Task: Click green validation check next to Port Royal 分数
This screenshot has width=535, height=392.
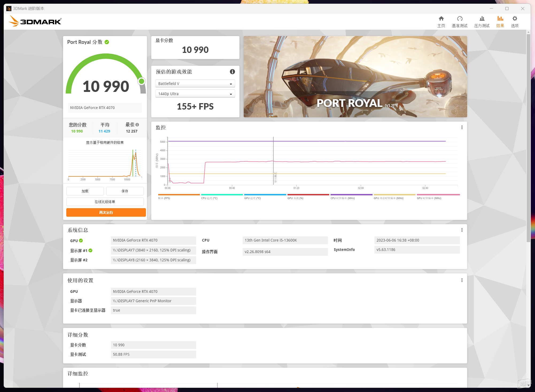Action: pyautogui.click(x=107, y=42)
